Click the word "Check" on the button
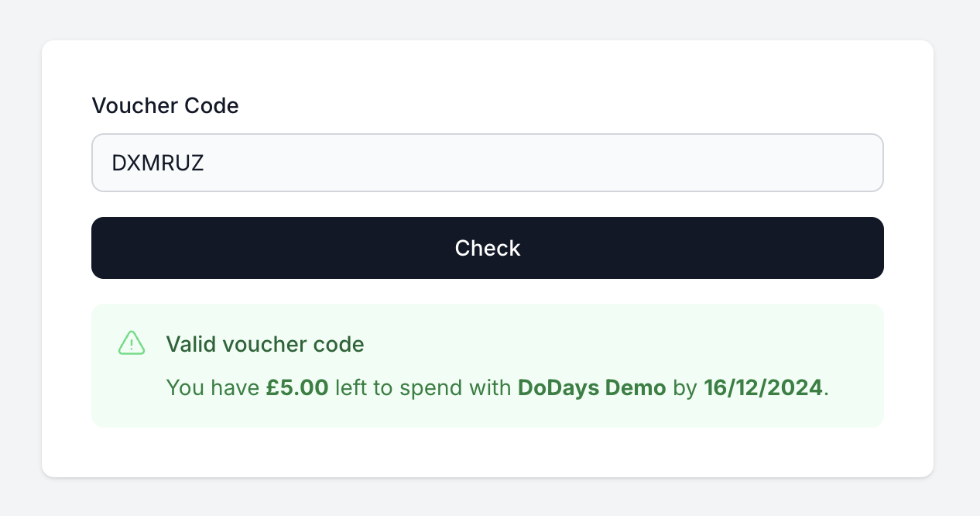This screenshot has width=980, height=516. click(488, 248)
